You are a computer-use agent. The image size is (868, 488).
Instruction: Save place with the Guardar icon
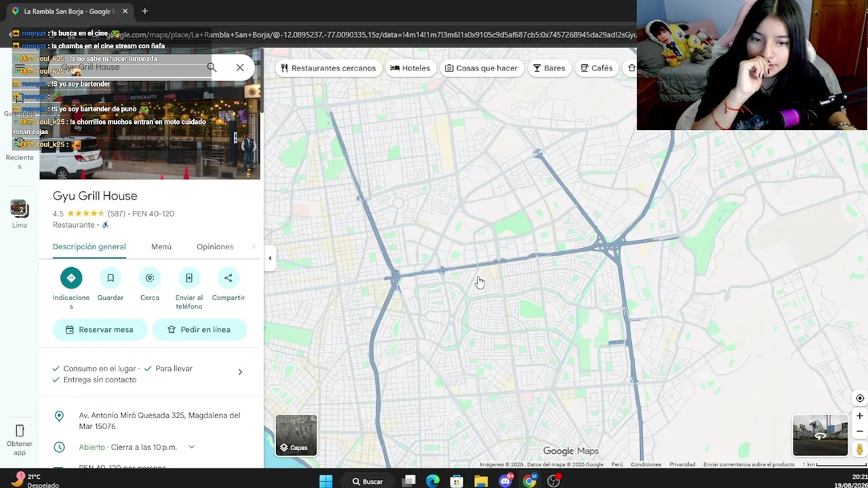click(x=111, y=278)
